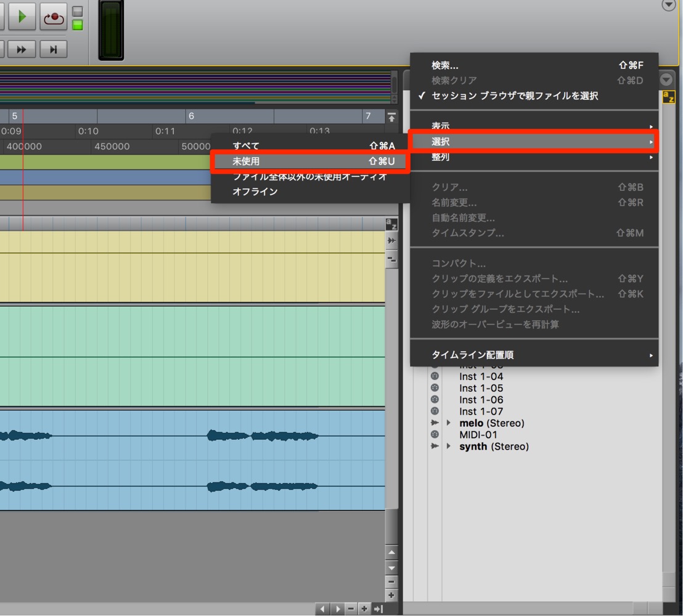Viewport: 683px width, 616px height.
Task: Click the green Play transport button
Action: [22, 17]
